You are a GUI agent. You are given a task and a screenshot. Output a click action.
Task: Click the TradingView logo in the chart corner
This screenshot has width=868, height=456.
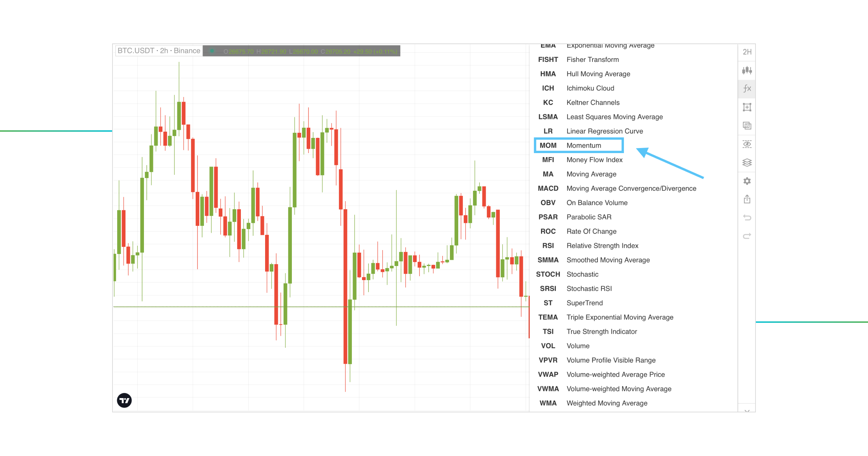coord(124,400)
